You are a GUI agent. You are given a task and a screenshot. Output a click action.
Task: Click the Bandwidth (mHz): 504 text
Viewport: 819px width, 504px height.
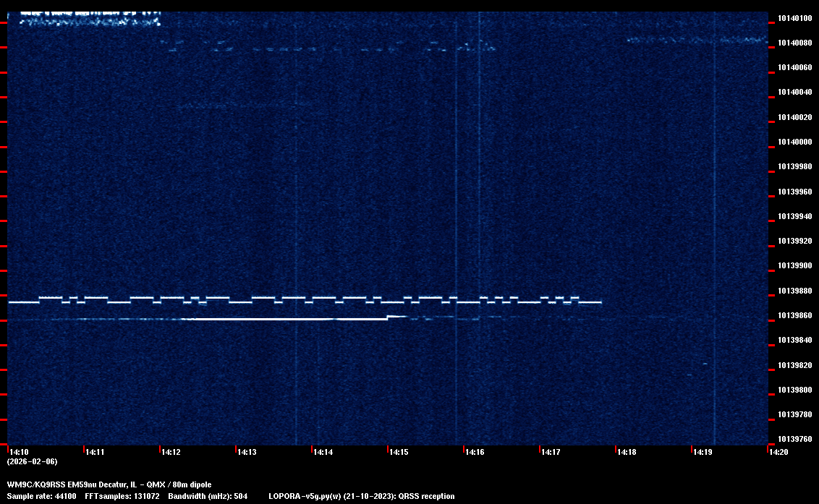(208, 496)
